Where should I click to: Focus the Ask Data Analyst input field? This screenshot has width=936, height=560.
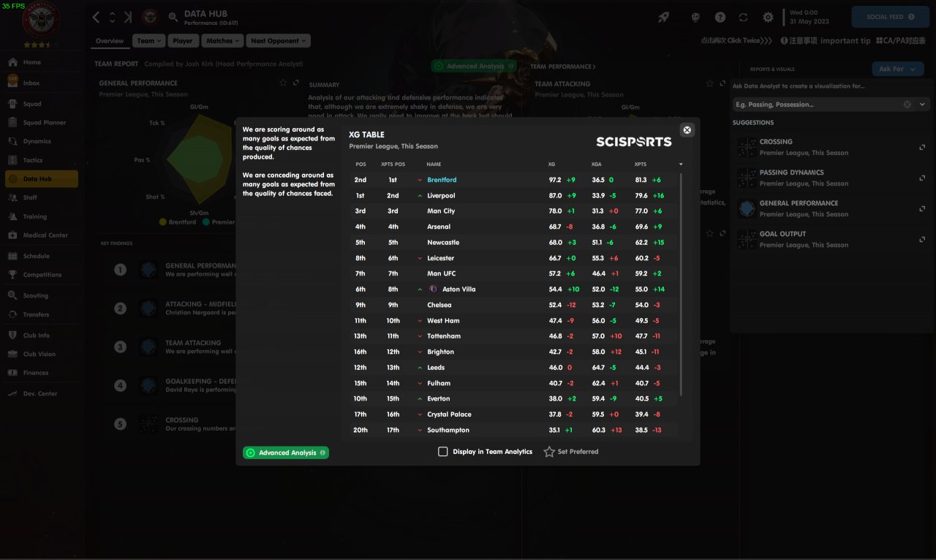(817, 105)
